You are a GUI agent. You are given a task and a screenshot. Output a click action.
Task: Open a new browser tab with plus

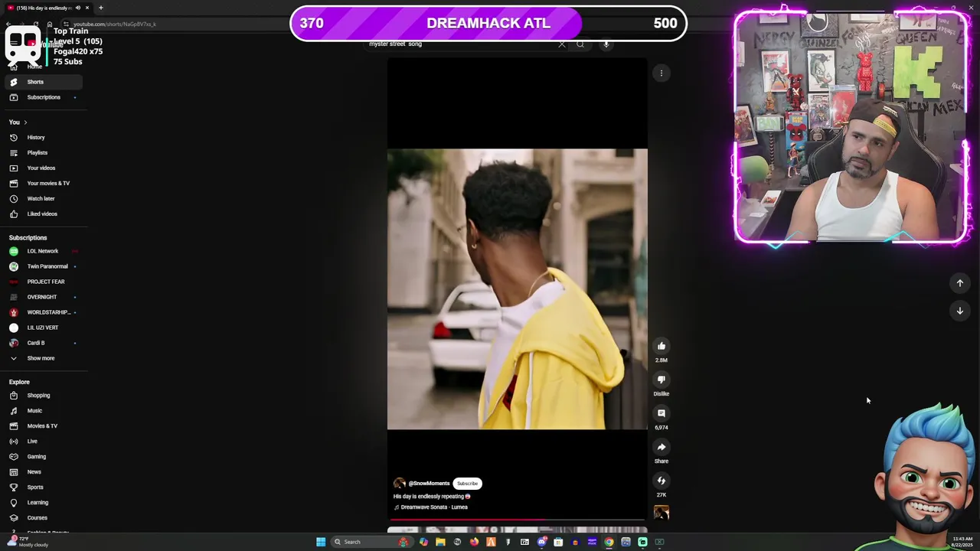(100, 8)
